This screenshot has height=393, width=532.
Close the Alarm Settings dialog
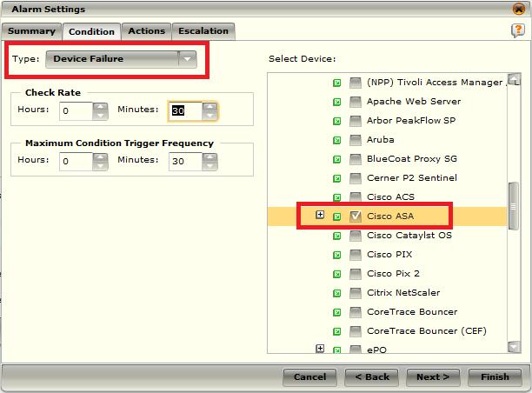tap(518, 9)
